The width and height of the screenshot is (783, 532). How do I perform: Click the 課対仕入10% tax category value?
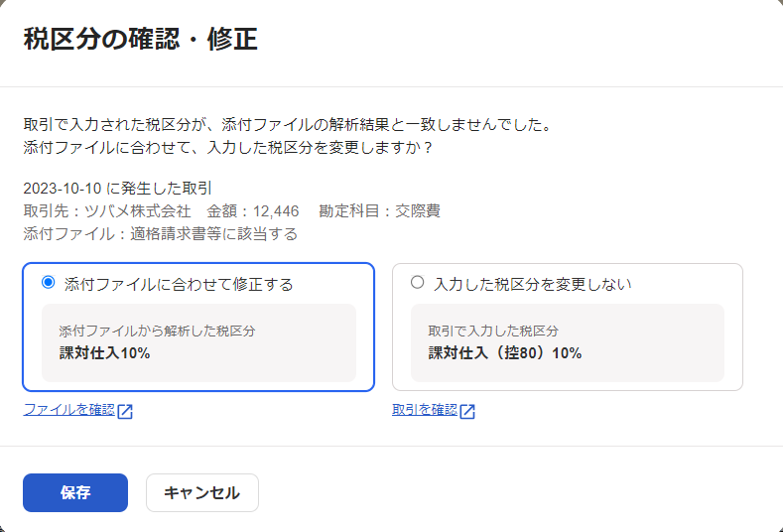pyautogui.click(x=105, y=353)
